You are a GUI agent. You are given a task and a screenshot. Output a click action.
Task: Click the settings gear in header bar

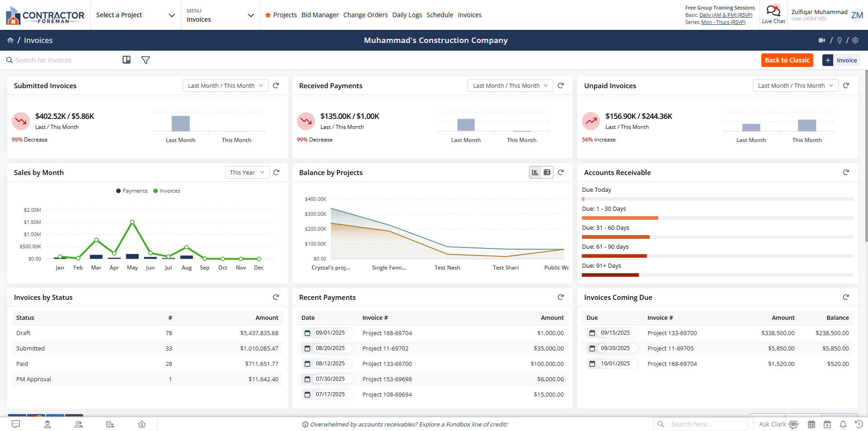tap(855, 40)
